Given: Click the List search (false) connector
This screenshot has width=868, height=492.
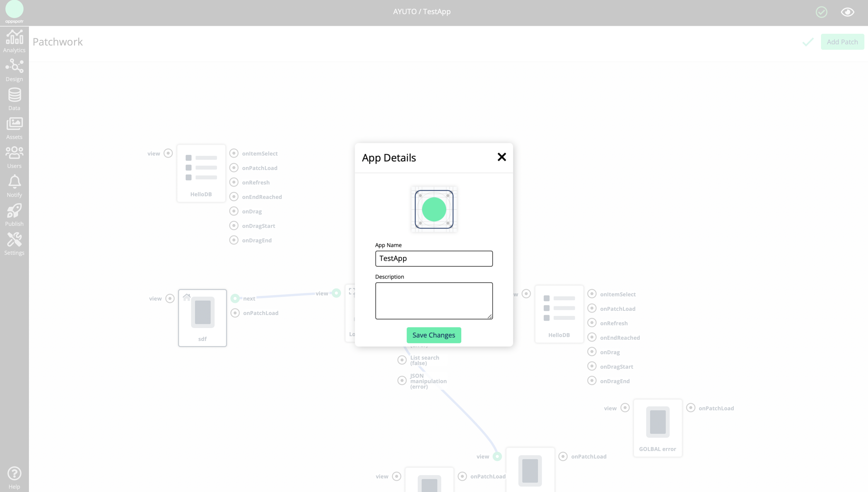Looking at the screenshot, I should pyautogui.click(x=402, y=360).
